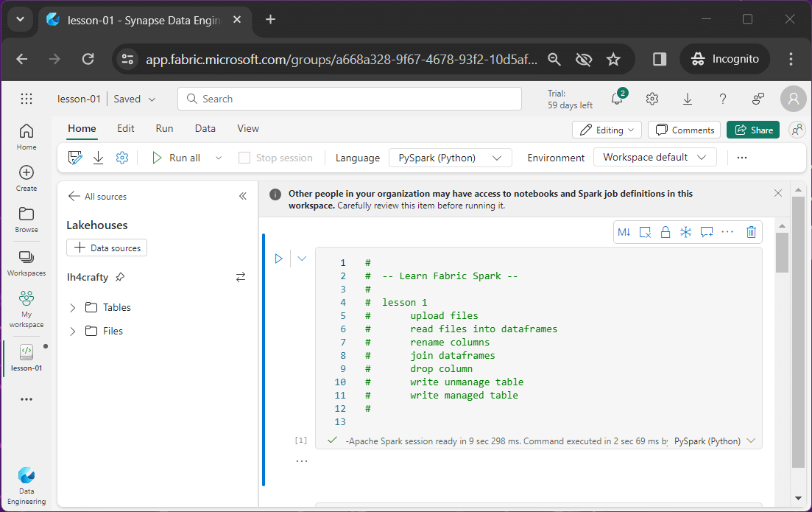Click the Share button
This screenshot has width=812, height=512.
[753, 130]
